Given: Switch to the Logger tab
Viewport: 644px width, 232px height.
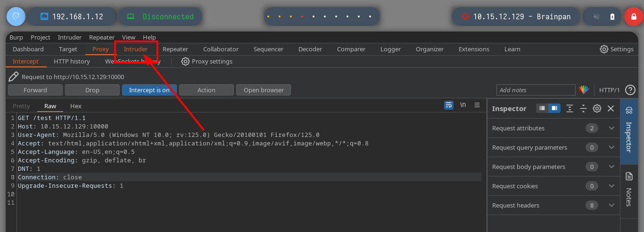Looking at the screenshot, I should 390,49.
